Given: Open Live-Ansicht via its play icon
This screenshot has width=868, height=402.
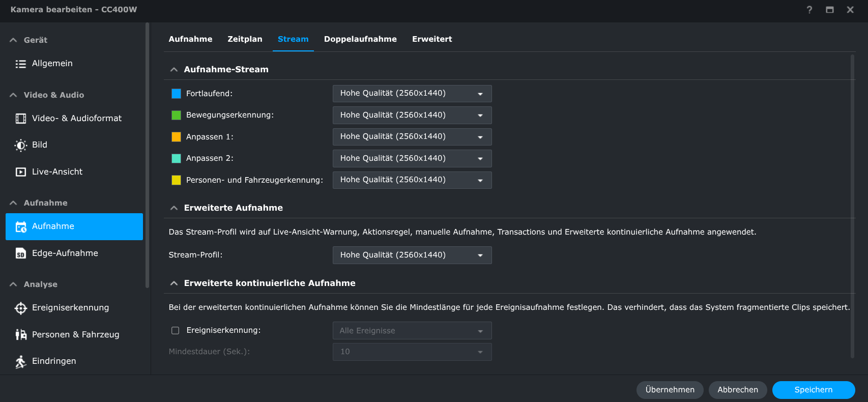Looking at the screenshot, I should pos(20,172).
